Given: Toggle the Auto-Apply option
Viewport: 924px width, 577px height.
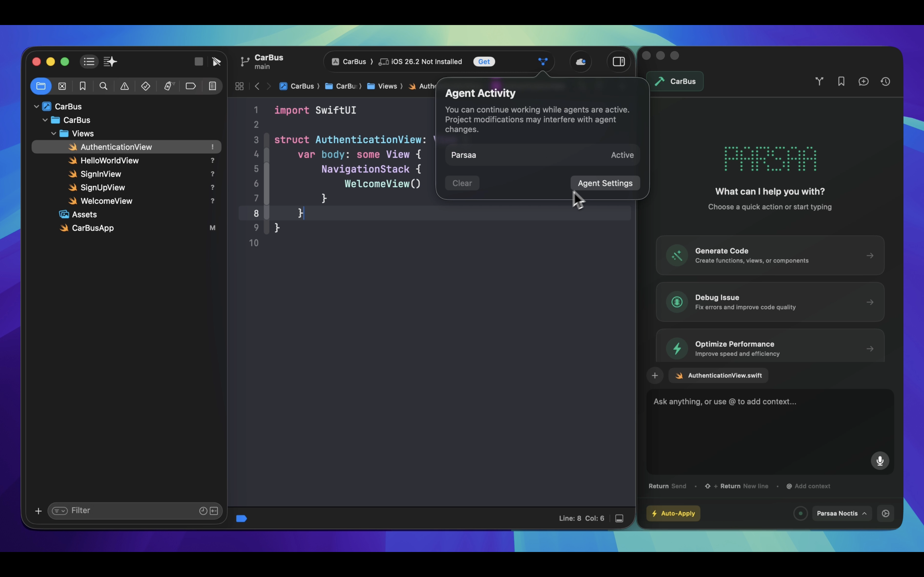Looking at the screenshot, I should 673,513.
